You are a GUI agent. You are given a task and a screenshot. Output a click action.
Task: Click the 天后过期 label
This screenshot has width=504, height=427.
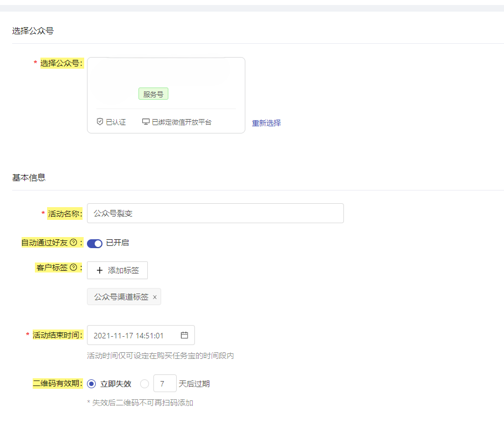coord(194,384)
